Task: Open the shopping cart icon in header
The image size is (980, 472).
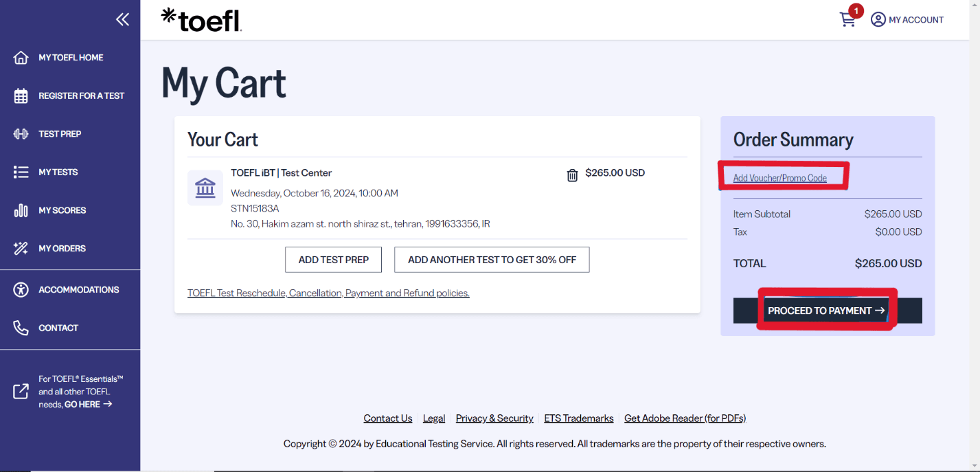Action: click(x=848, y=20)
